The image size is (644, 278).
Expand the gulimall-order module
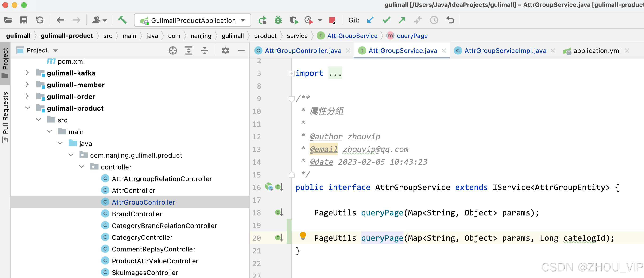[27, 96]
